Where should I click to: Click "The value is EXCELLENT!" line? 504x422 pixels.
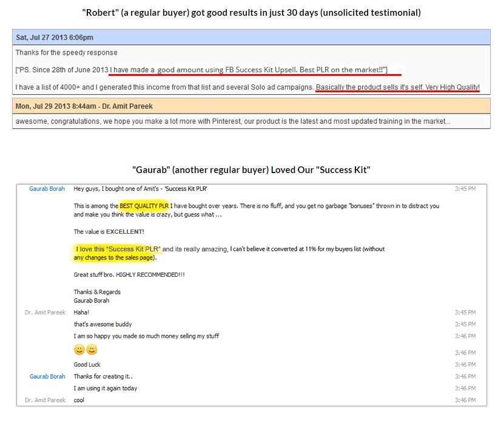[x=109, y=232]
